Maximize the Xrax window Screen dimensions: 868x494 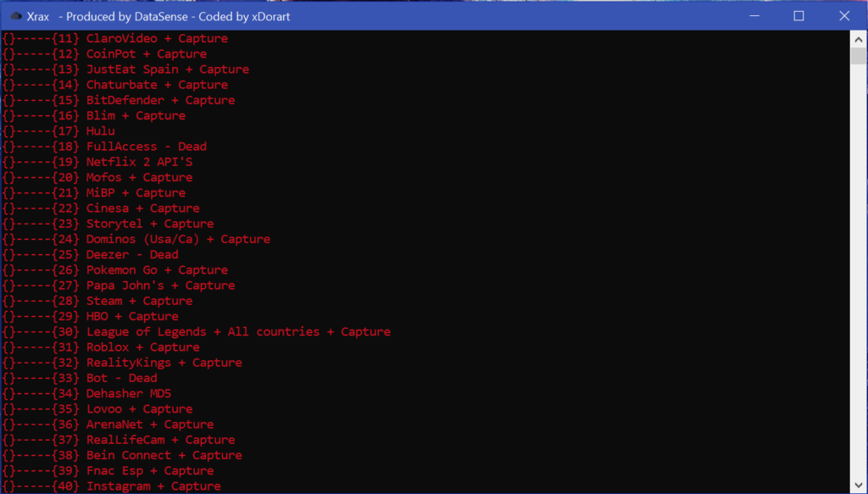[798, 16]
